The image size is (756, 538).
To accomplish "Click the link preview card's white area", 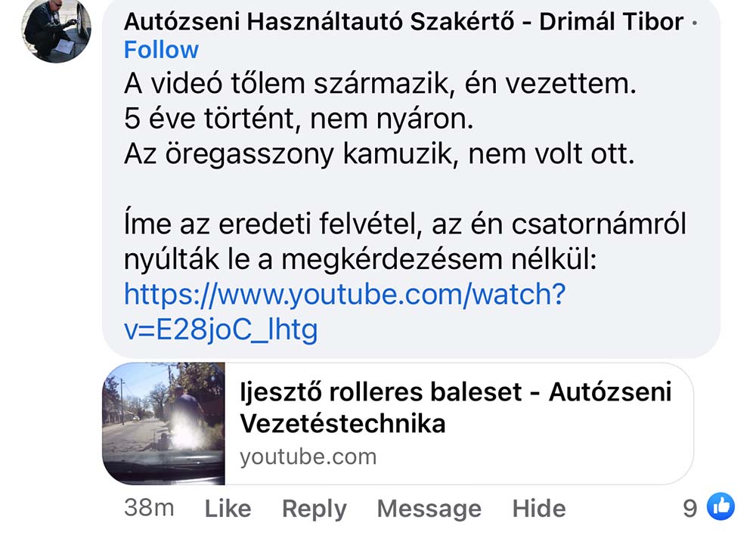I will 459,423.
